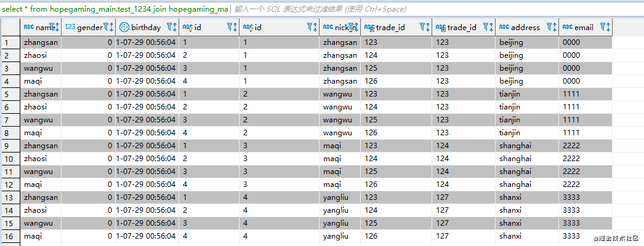Sort the id column beside birthday
This screenshot has width=644, height=246.
click(x=235, y=27)
